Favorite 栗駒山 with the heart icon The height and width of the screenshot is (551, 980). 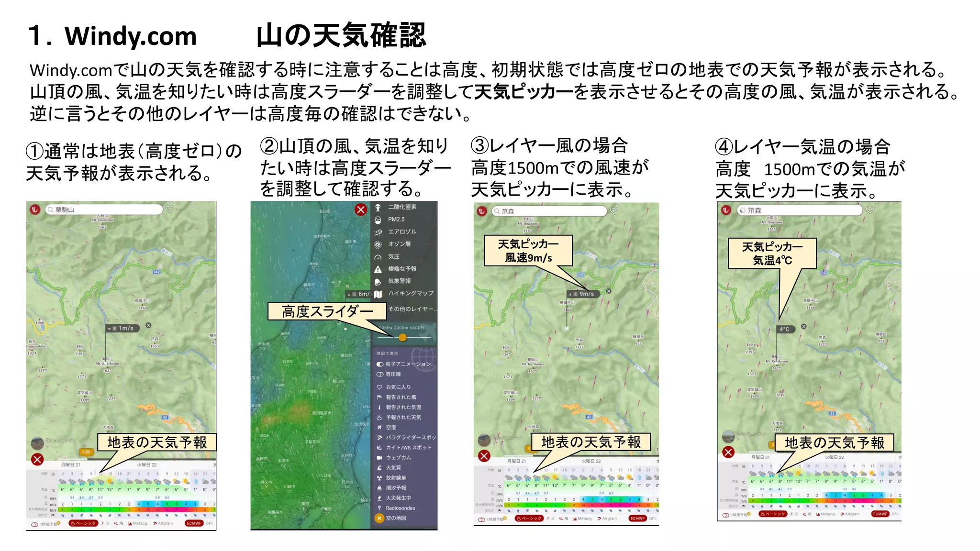pyautogui.click(x=170, y=209)
